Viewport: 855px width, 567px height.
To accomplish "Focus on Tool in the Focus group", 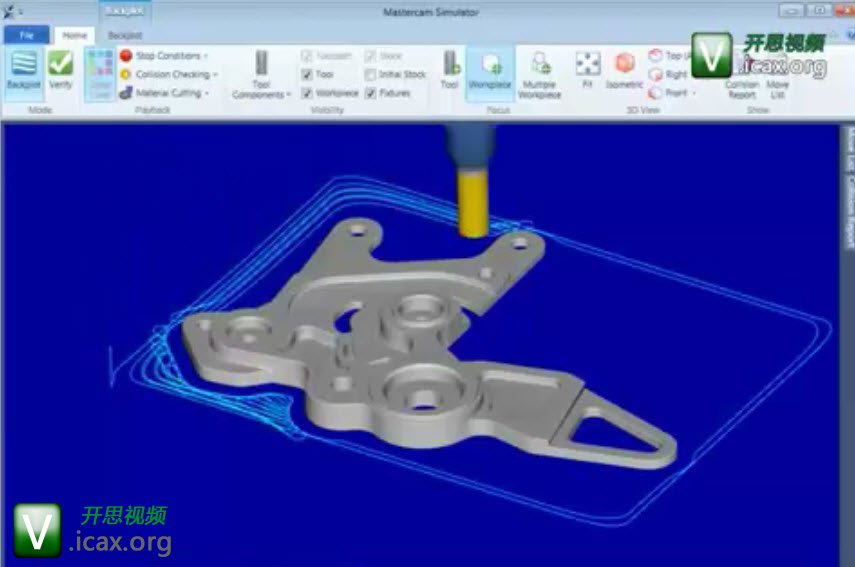I will 450,70.
